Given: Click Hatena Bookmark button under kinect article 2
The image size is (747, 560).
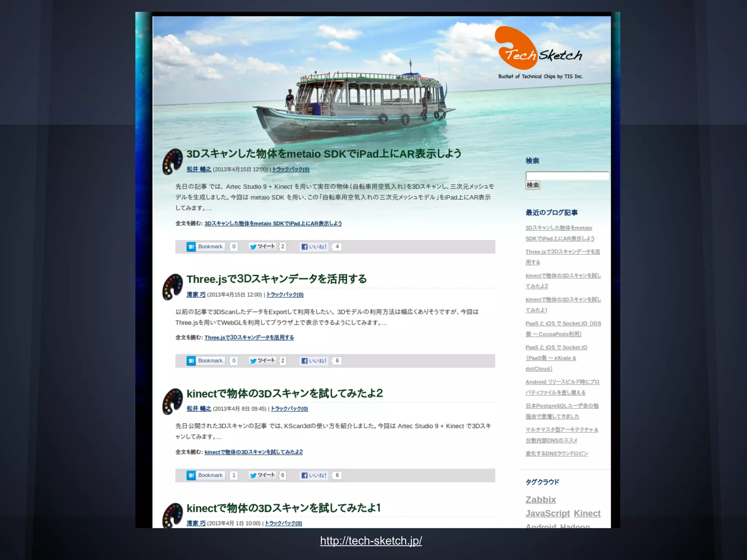Looking at the screenshot, I should pos(206,475).
